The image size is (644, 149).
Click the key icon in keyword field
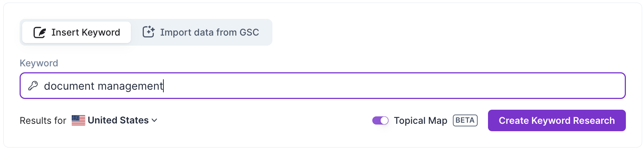pyautogui.click(x=33, y=86)
